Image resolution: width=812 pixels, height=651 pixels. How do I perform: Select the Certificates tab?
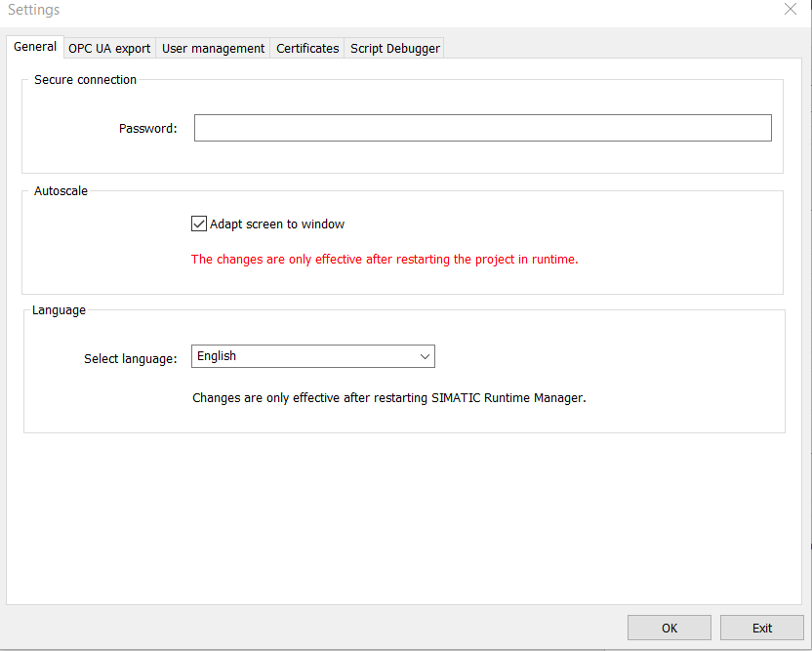[x=307, y=48]
